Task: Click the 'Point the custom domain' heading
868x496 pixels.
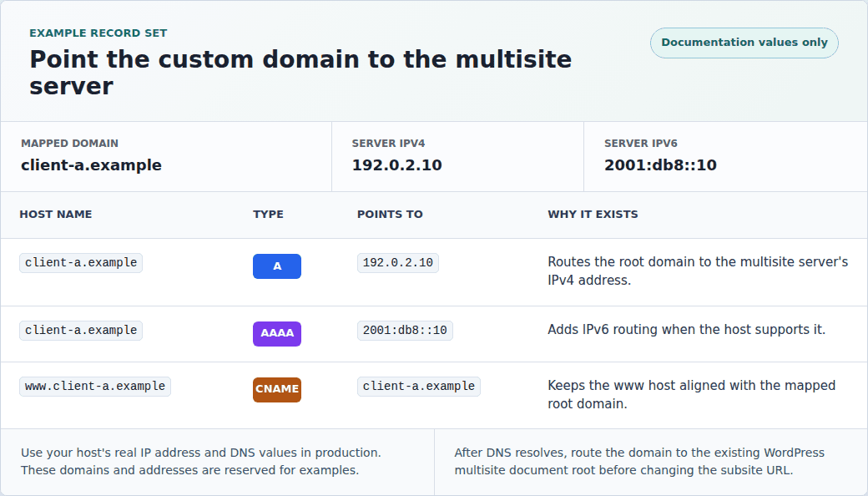Action: [300, 73]
